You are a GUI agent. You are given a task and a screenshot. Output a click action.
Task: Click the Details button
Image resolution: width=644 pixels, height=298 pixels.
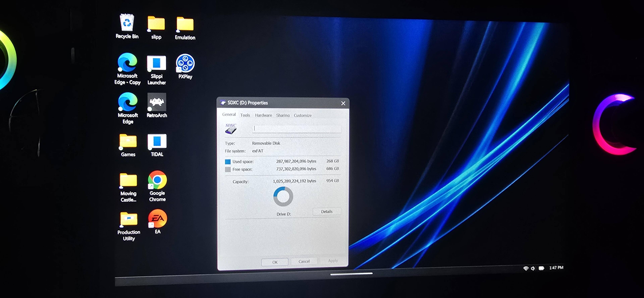(x=327, y=212)
